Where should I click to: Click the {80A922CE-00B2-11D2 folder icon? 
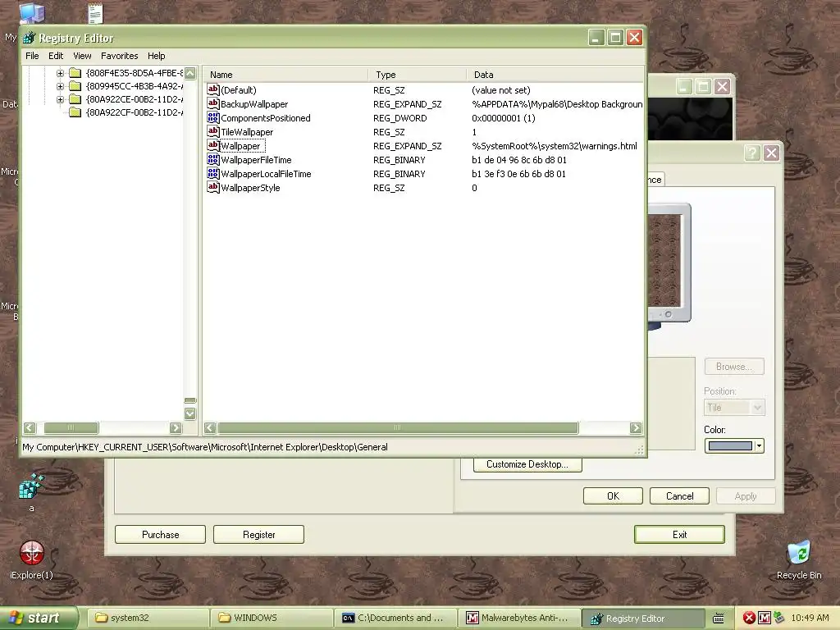(75, 99)
